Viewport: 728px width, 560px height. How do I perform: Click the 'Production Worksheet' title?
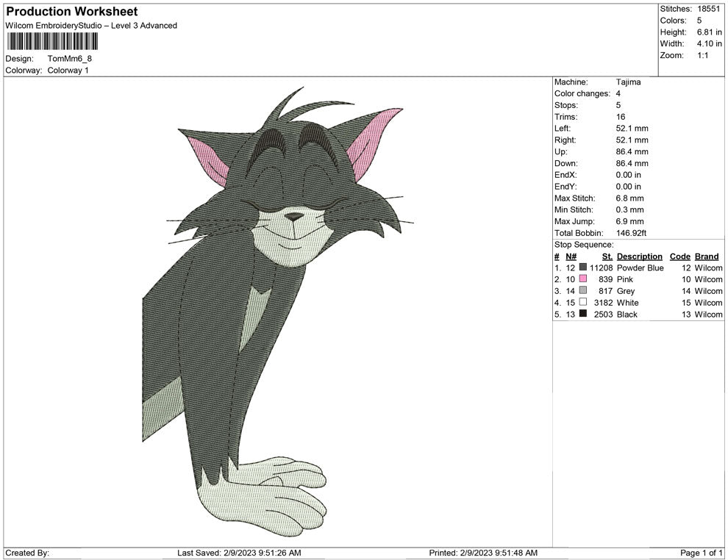coord(72,12)
